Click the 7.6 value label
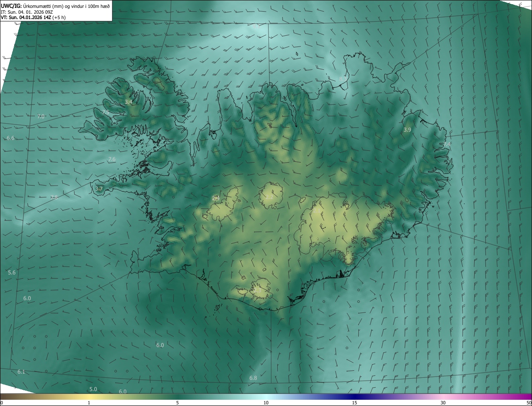 tap(112, 159)
